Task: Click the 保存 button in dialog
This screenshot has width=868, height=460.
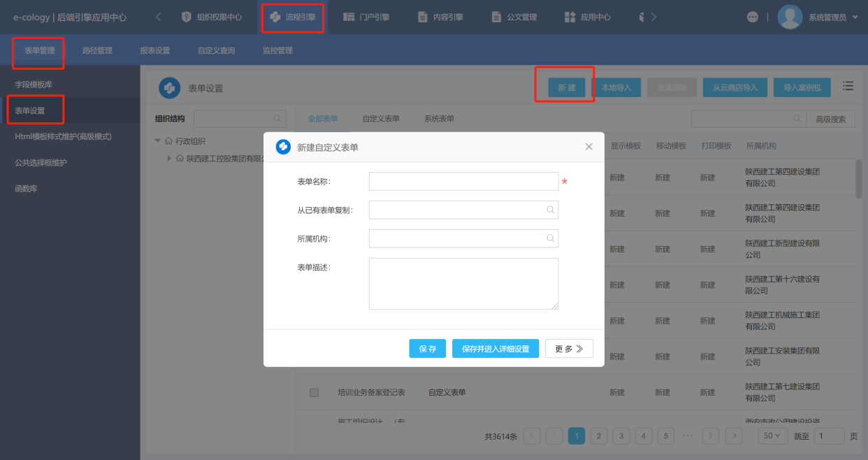Action: (427, 349)
